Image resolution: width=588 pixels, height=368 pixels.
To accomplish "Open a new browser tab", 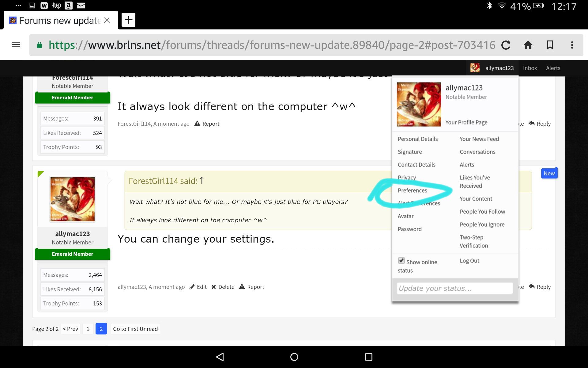I will point(128,20).
